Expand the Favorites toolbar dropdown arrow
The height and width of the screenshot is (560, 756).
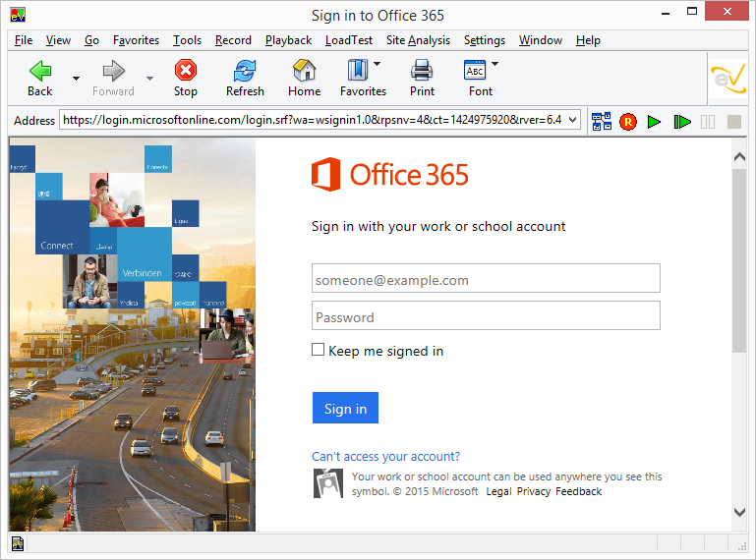coord(378,64)
